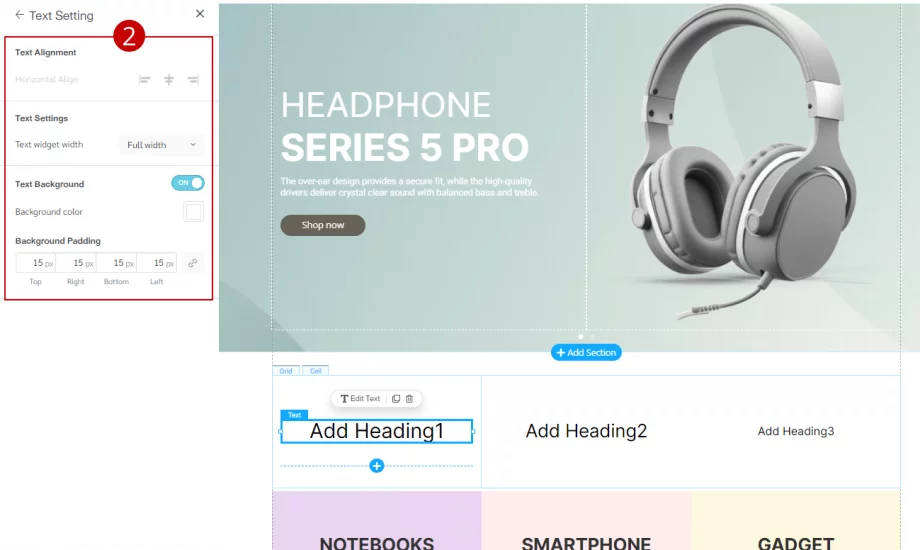Click the Left padding input field
Screen dimensions: 920x550
(157, 263)
